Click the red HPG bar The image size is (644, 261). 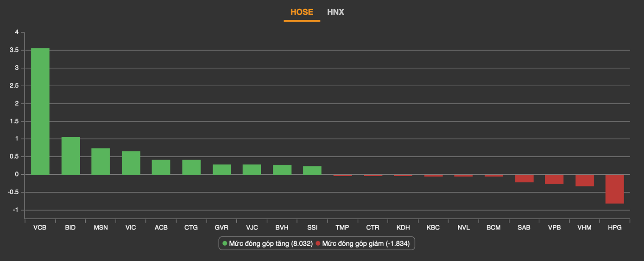(x=614, y=189)
